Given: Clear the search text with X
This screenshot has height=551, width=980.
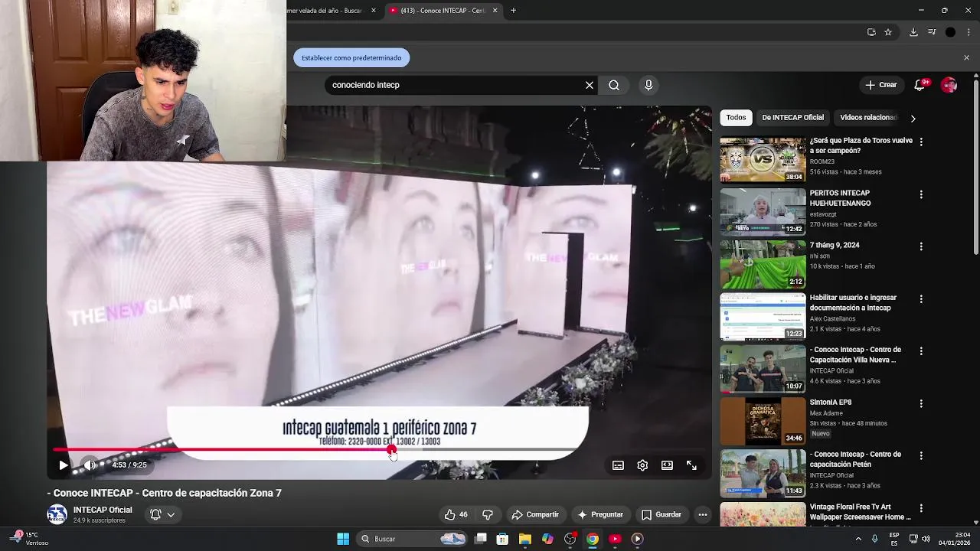Looking at the screenshot, I should coord(590,85).
